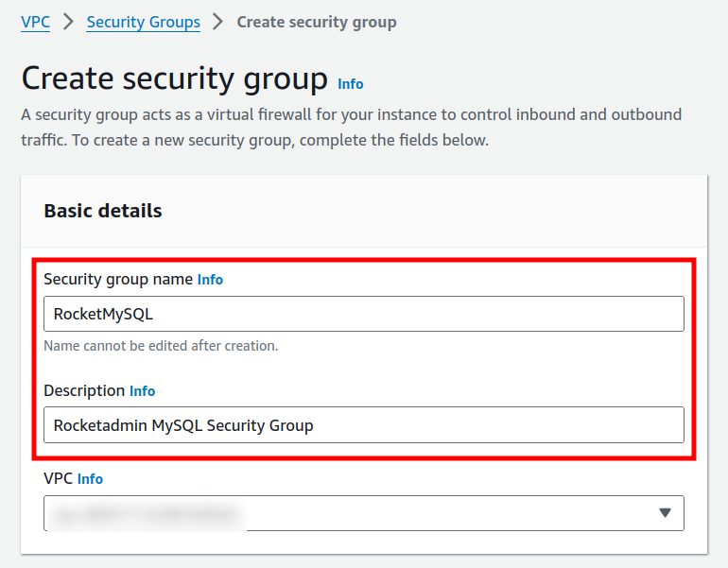Click the Description field label
728x568 pixels.
(84, 391)
